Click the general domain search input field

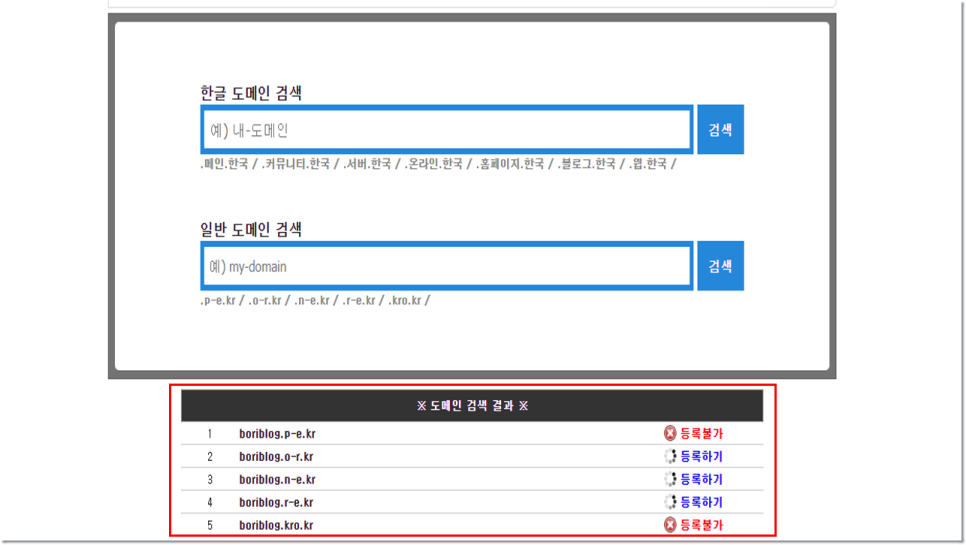tap(447, 266)
